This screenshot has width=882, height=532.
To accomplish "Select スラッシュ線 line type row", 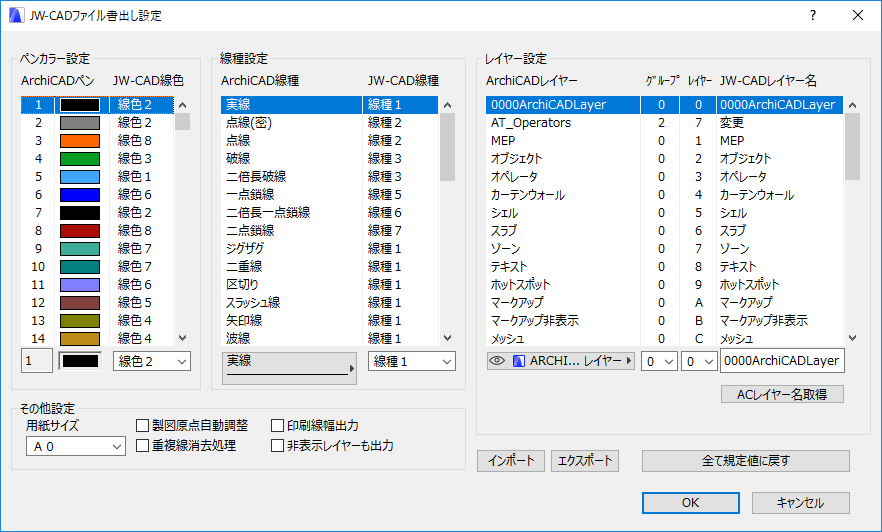I will pos(330,303).
